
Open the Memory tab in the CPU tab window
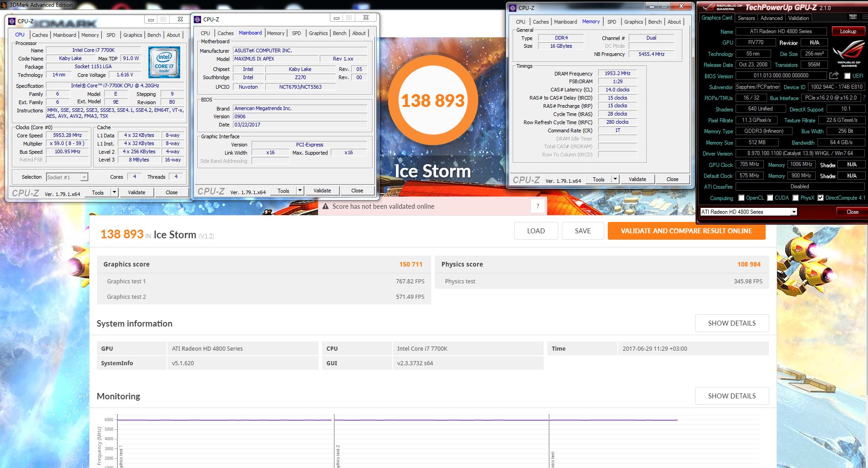tap(90, 35)
